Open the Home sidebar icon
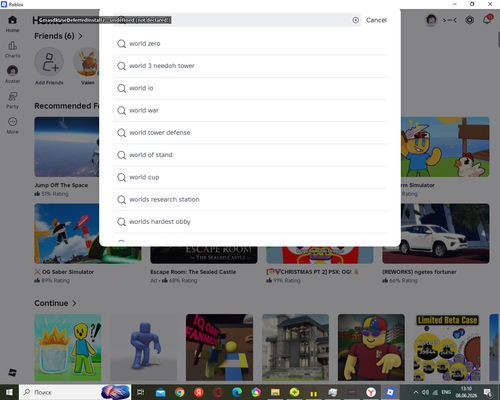Screen dimensions: 500x400 coord(12,24)
